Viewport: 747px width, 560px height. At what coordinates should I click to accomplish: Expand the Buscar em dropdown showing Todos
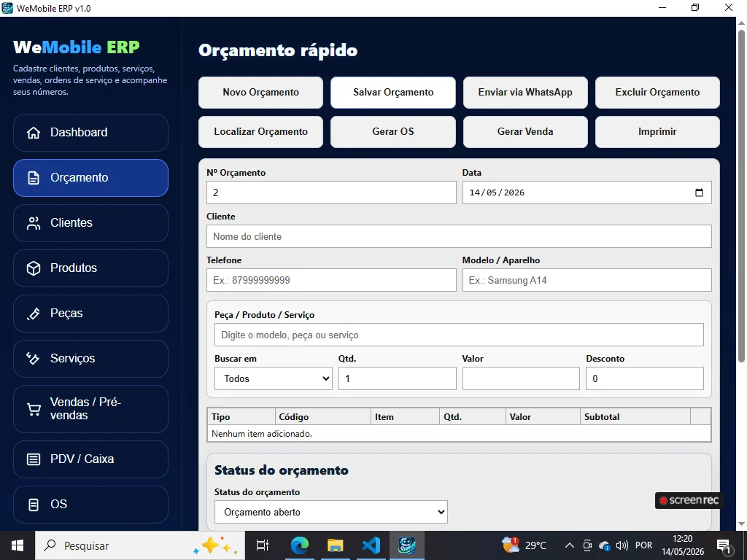point(274,378)
